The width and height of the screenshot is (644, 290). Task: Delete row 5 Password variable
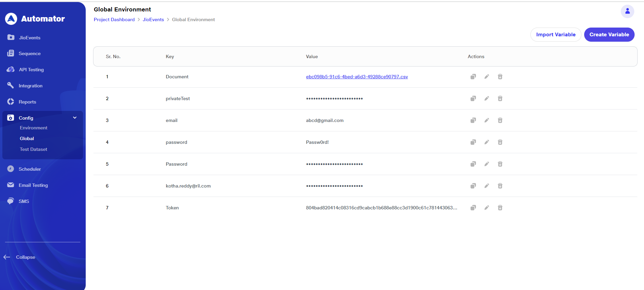coord(500,164)
